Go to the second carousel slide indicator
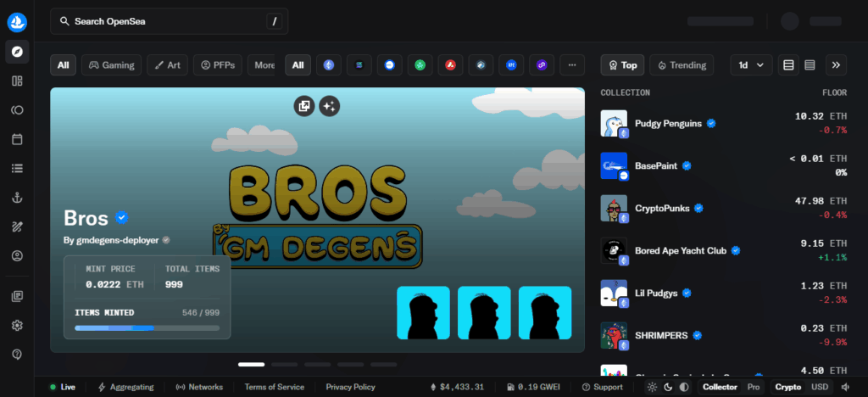Screen dimensions: 868x397 pos(284,364)
